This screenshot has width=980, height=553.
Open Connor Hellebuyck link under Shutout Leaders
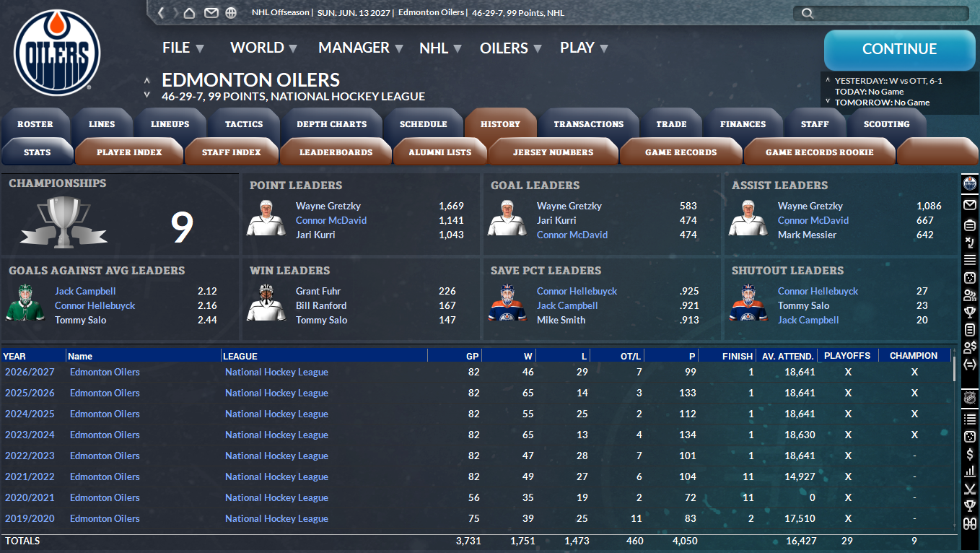818,291
